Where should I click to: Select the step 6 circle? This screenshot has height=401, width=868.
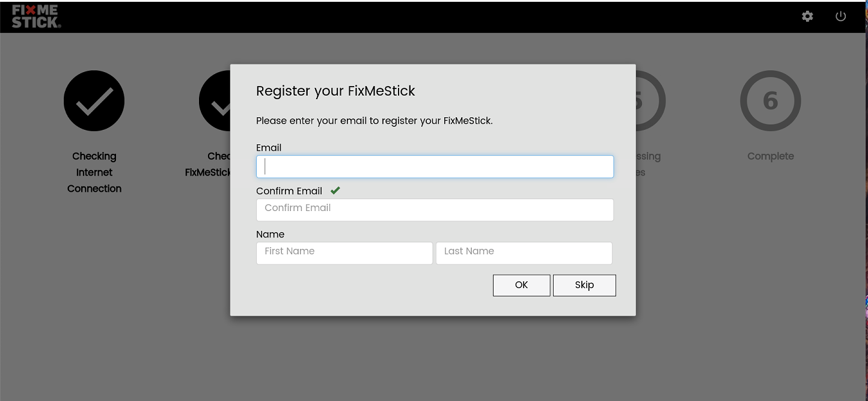point(771,101)
